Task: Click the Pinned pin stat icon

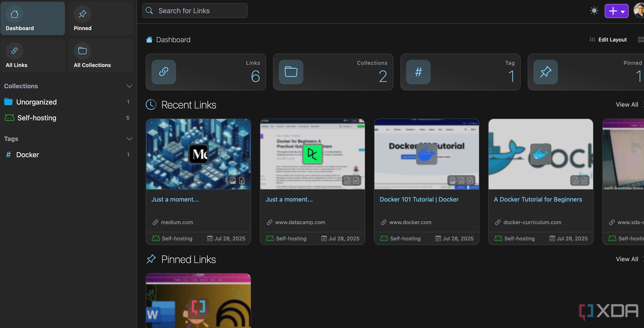Action: (545, 72)
